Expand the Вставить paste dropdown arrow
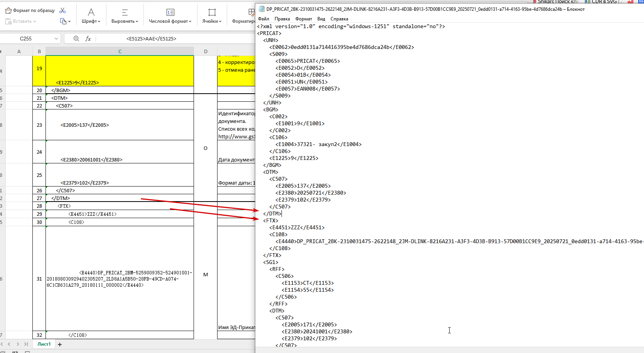Screen dimensions: 644x353 (35, 22)
